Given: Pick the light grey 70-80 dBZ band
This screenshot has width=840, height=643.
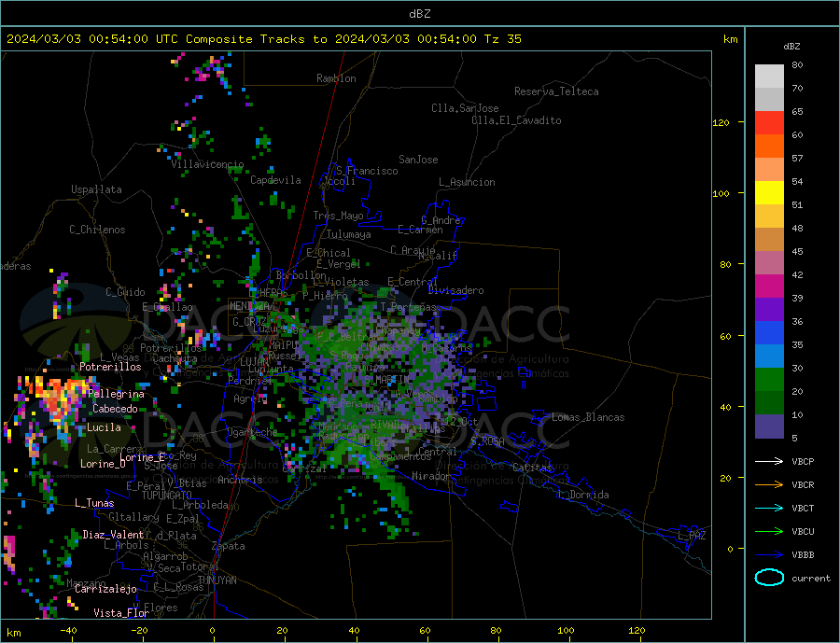Looking at the screenshot, I should [769, 77].
